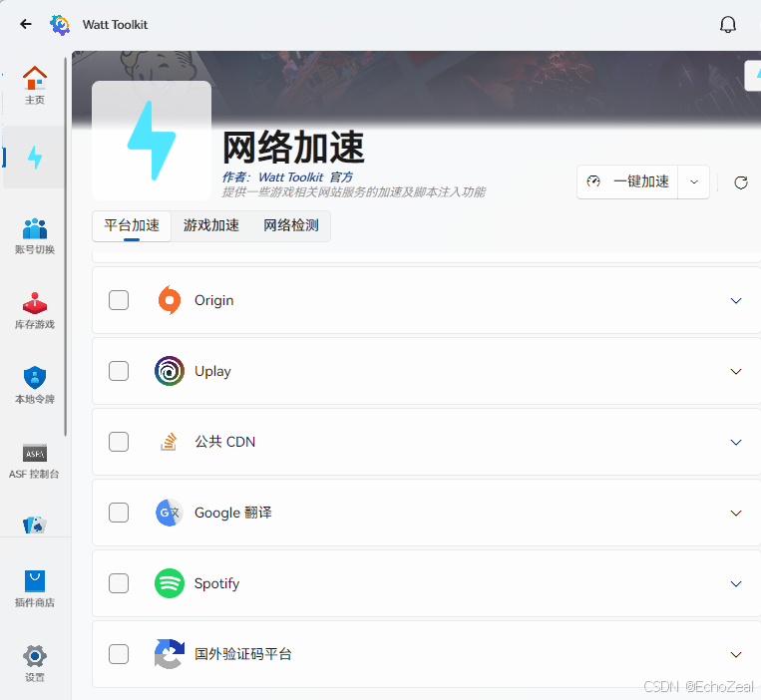Image resolution: width=761 pixels, height=700 pixels.
Task: Click the Origin label text
Action: point(214,301)
